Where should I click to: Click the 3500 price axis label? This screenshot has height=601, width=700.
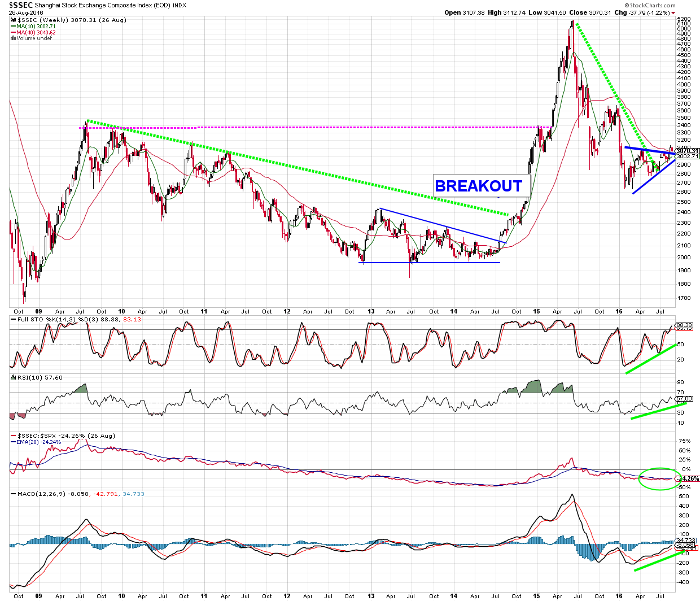click(683, 118)
